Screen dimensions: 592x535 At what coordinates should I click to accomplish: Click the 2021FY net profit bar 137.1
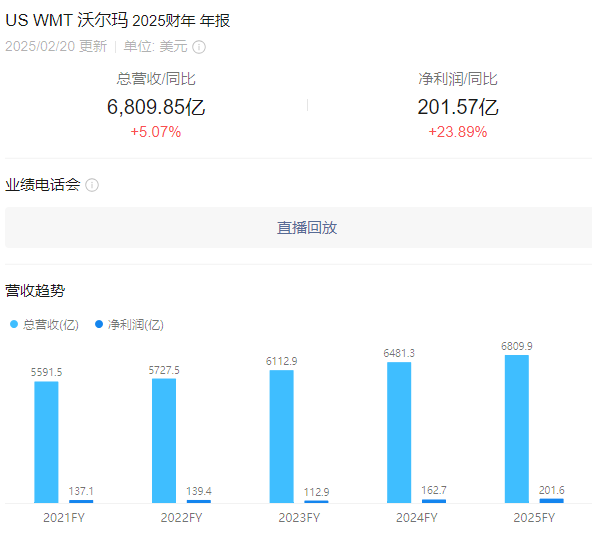click(x=81, y=501)
